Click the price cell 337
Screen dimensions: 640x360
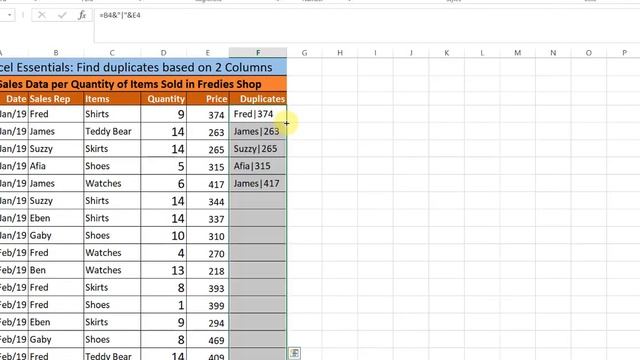[208, 218]
